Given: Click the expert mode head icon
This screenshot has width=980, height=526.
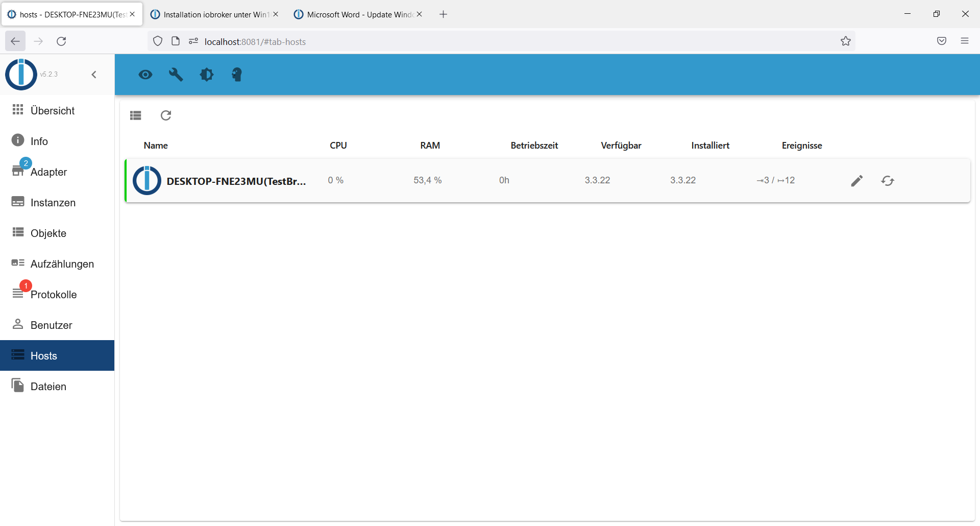Looking at the screenshot, I should coord(237,75).
